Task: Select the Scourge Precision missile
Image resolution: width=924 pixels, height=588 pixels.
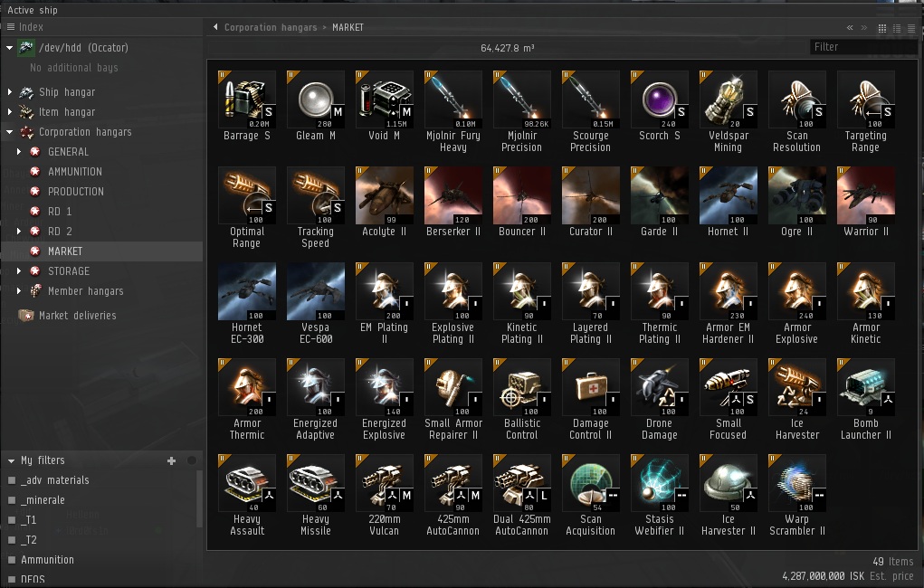Action: coord(590,112)
